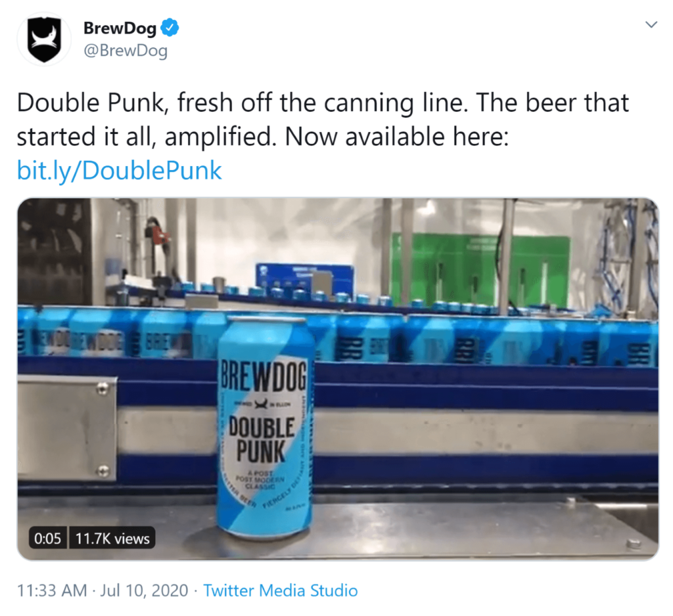This screenshot has height=616, width=673.
Task: Click the 11.7K views counter
Action: coord(112,538)
